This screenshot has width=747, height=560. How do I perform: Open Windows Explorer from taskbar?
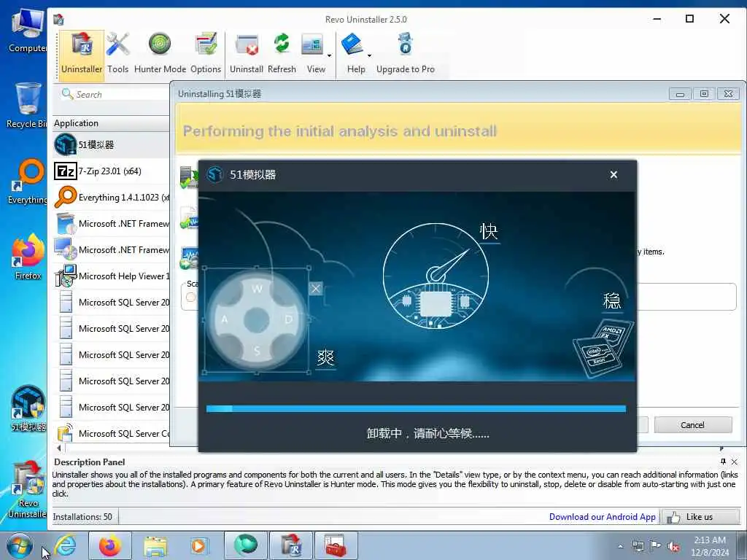click(155, 545)
